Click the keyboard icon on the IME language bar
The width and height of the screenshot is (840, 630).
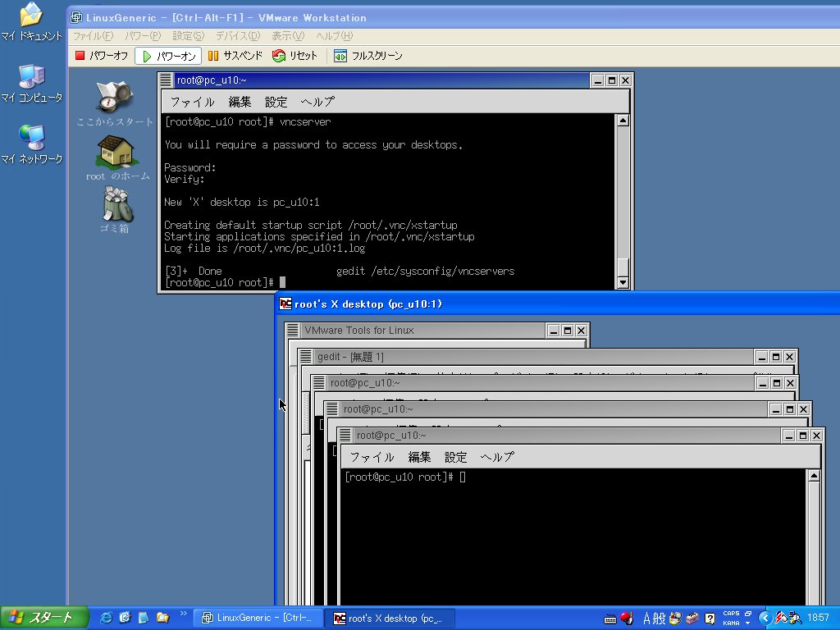[x=610, y=619]
